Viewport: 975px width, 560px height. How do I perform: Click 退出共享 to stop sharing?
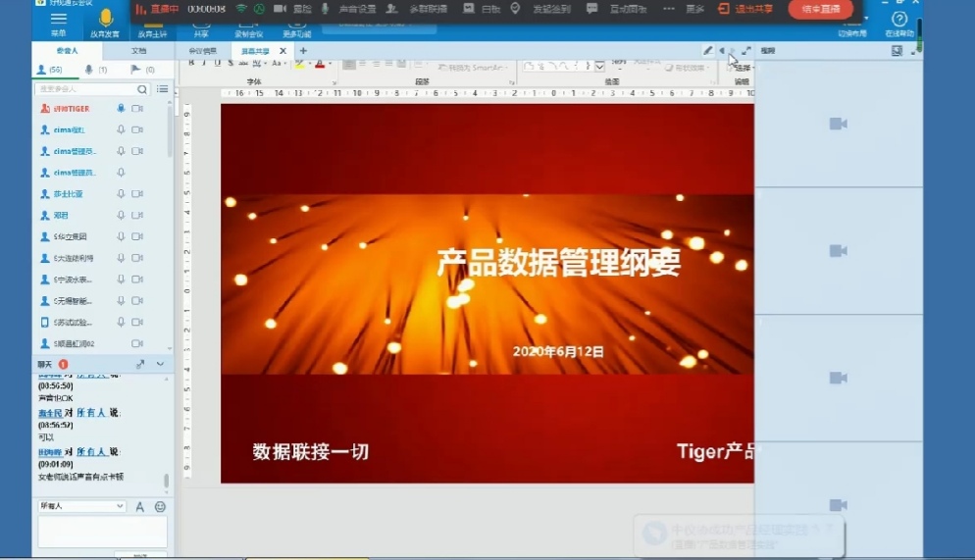[x=745, y=9]
